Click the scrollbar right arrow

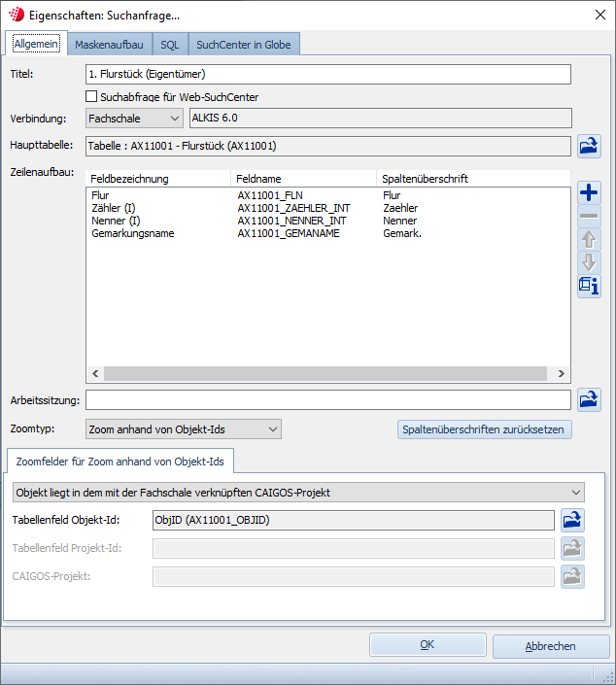[562, 373]
